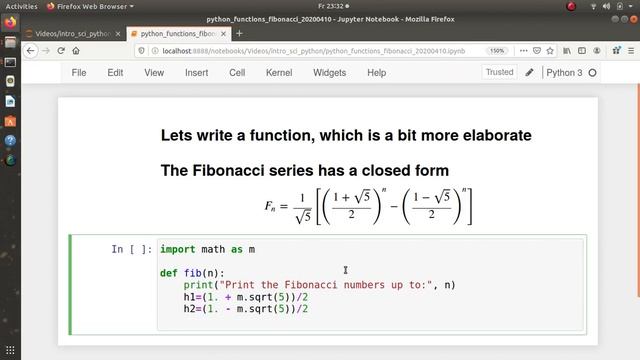Show Applications grid in the dock
This screenshot has width=640, height=360.
click(10, 350)
